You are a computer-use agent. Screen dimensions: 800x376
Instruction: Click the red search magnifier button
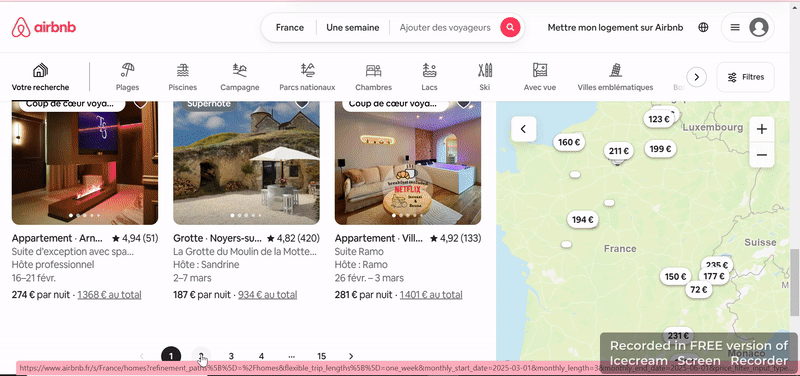click(510, 28)
